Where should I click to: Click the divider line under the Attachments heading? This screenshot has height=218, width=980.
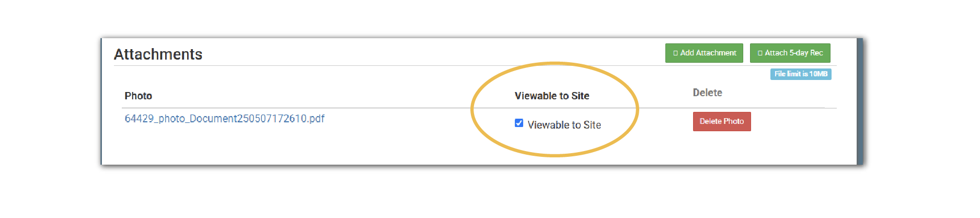click(x=366, y=66)
